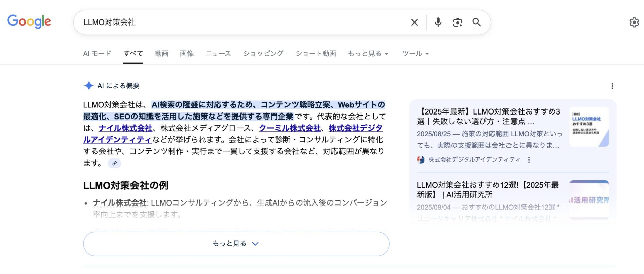644x274 pixels.
Task: Click the 2025/08/25 snippet text in first source
Action: click(490, 139)
